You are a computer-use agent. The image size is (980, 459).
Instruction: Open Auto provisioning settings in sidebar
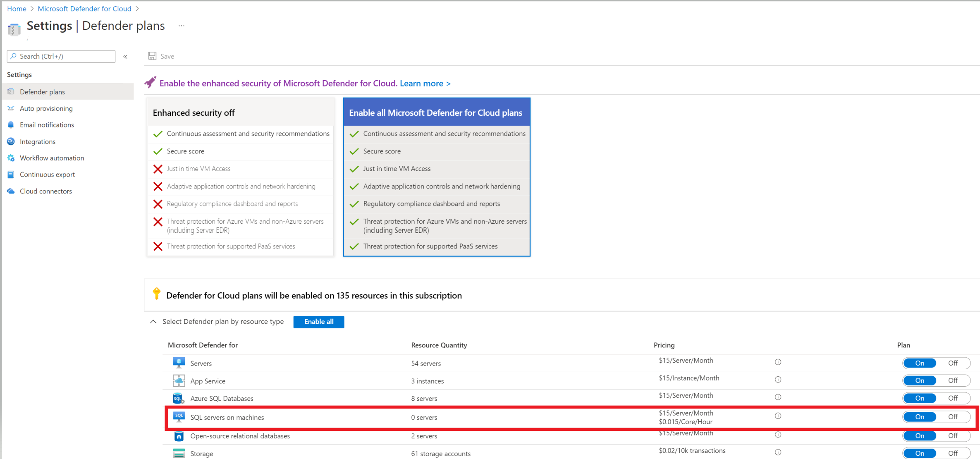(x=46, y=108)
